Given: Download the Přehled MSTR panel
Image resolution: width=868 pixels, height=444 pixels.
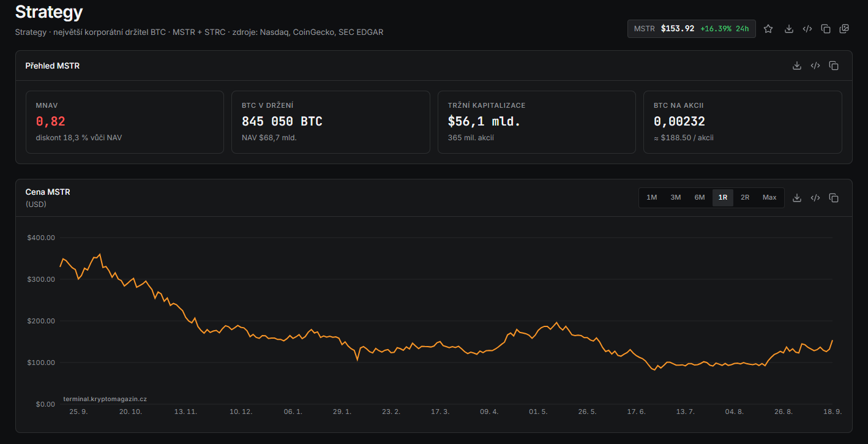Looking at the screenshot, I should point(797,66).
